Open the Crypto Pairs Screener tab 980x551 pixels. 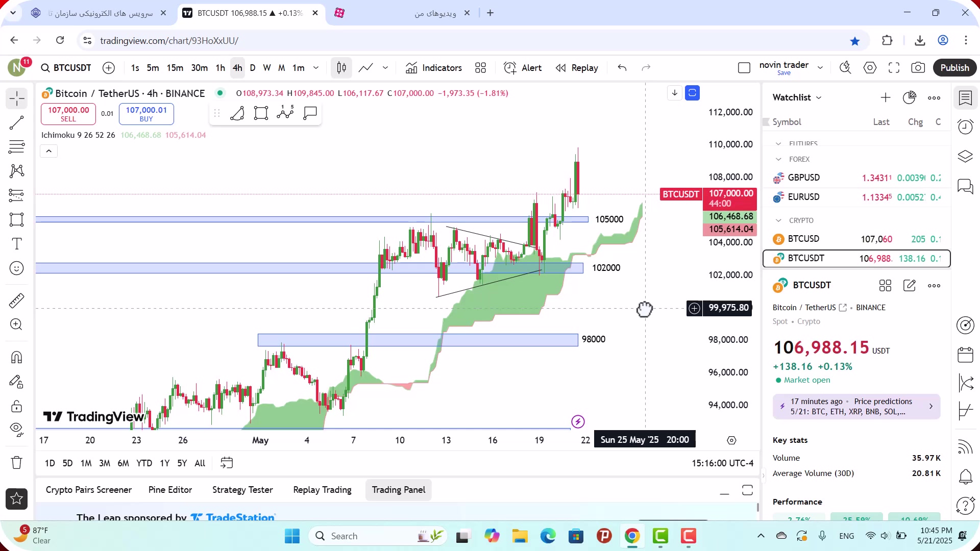[89, 490]
